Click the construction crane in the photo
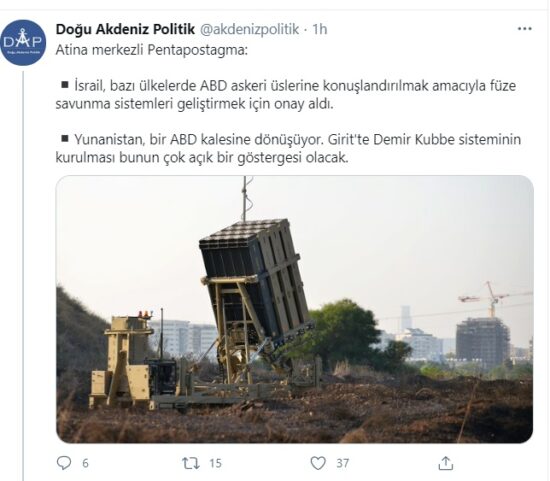550x481 pixels. [493, 299]
